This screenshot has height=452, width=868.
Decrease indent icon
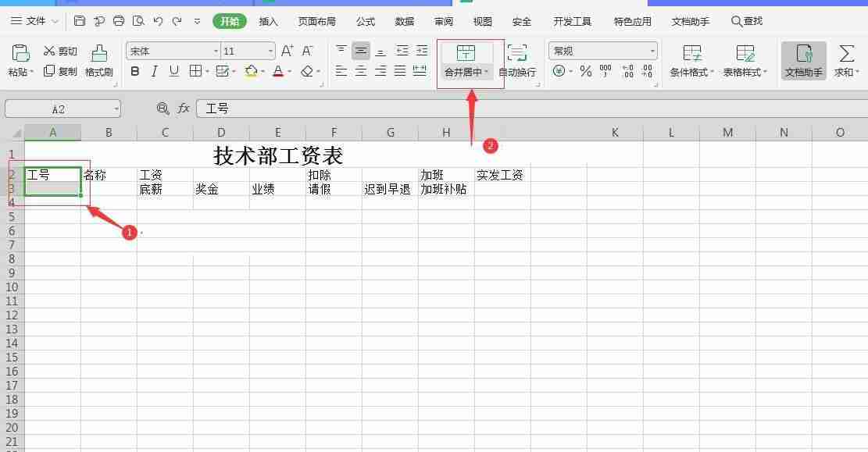[402, 51]
